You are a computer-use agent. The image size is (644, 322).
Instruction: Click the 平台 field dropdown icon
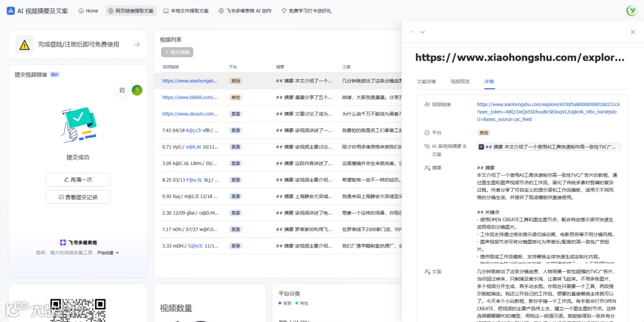click(x=427, y=132)
